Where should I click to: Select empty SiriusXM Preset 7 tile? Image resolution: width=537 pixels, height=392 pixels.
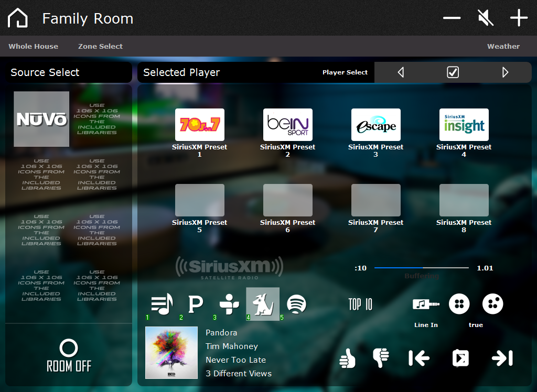tap(375, 200)
